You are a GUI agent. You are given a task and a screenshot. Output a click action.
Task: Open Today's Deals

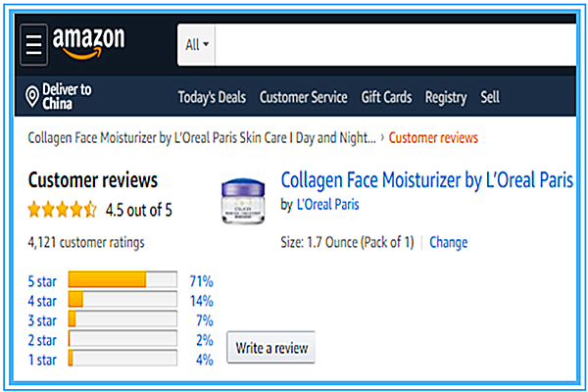[x=213, y=97]
